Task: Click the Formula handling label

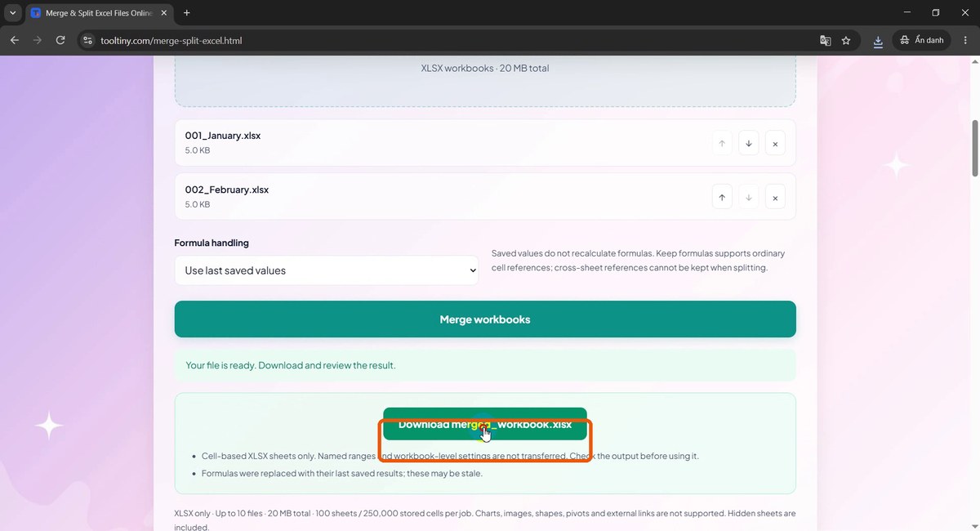Action: pyautogui.click(x=212, y=243)
